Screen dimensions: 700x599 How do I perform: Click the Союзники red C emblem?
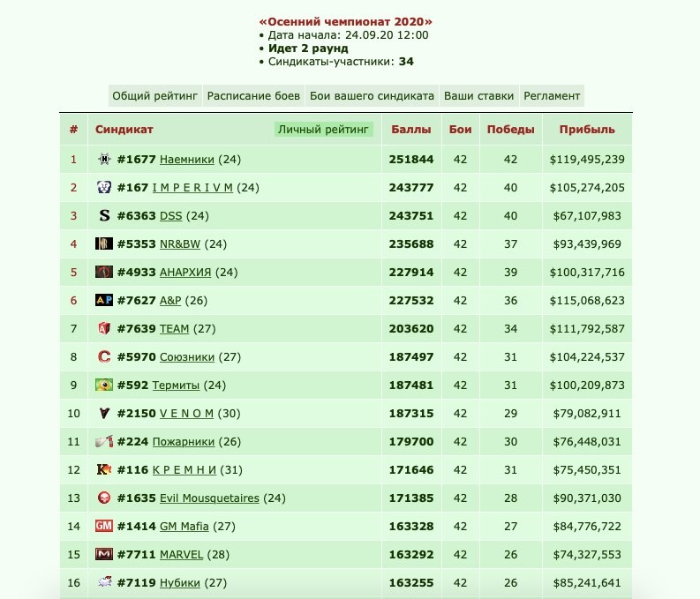pos(104,356)
